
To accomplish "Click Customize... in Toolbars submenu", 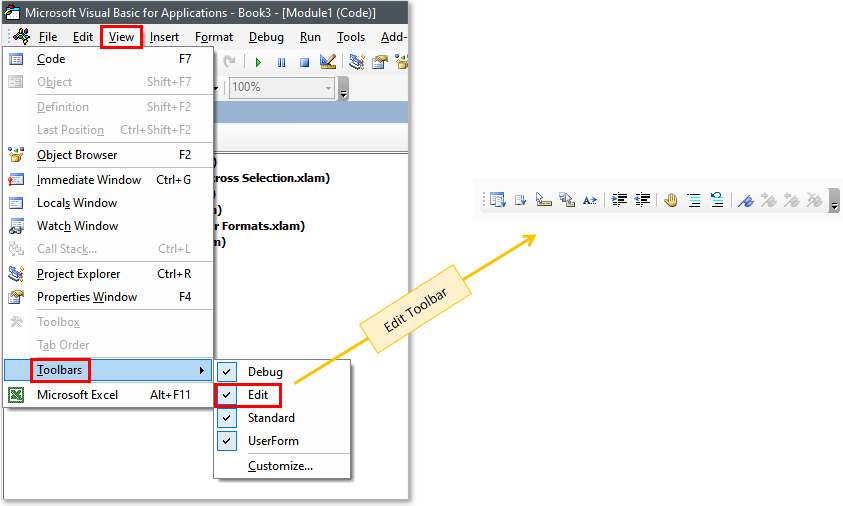I will pos(280,466).
